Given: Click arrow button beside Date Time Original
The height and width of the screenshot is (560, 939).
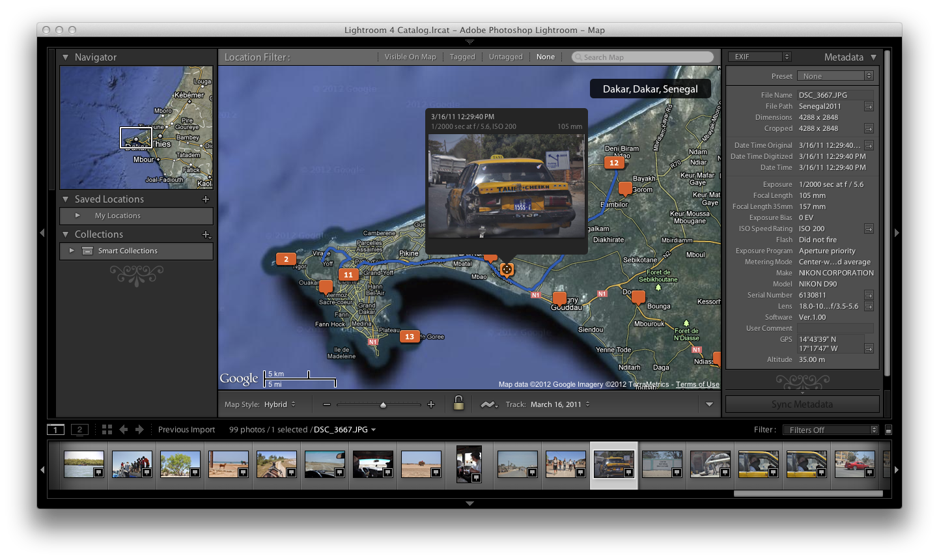Looking at the screenshot, I should (x=869, y=146).
